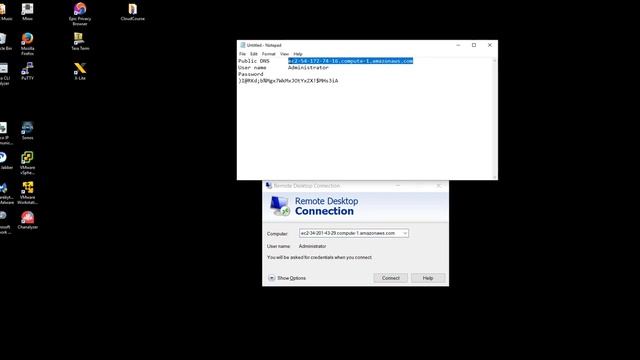Click the password string line in Notepad
Image resolution: width=640 pixels, height=360 pixels.
point(288,81)
